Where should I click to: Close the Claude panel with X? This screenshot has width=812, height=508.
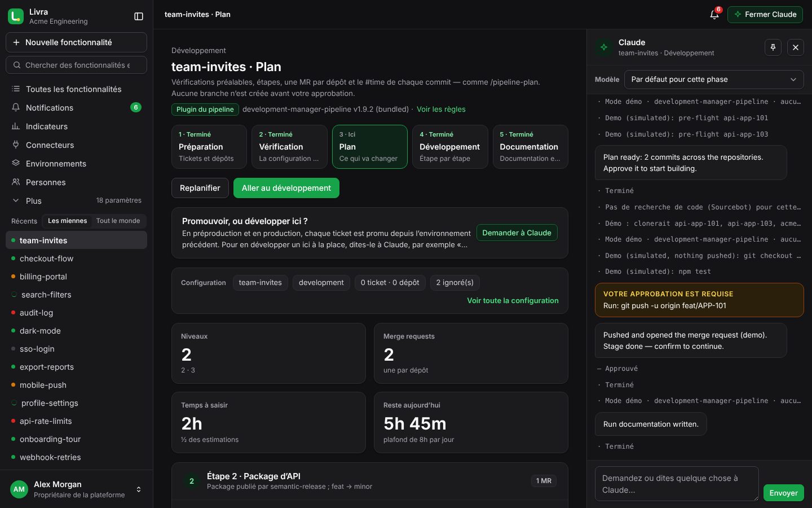point(796,47)
